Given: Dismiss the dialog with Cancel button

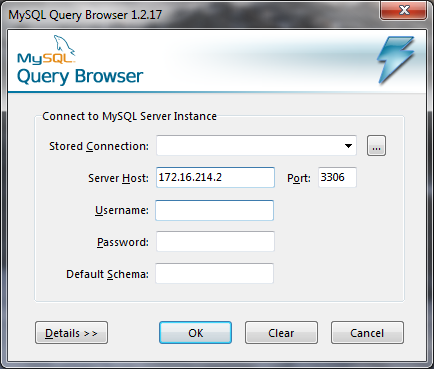Looking at the screenshot, I should click(x=367, y=333).
